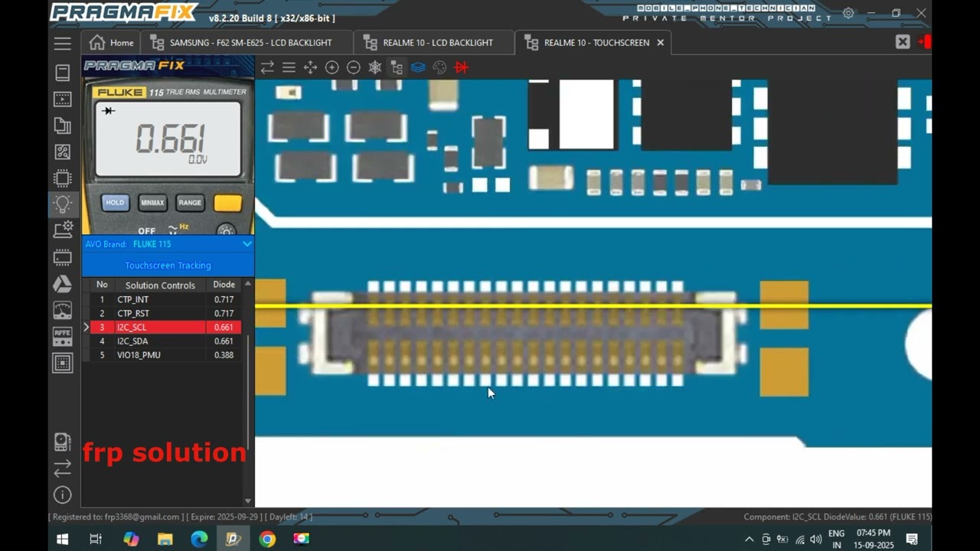
Task: Toggle the tree hierarchy toolbar icon
Action: pos(397,67)
